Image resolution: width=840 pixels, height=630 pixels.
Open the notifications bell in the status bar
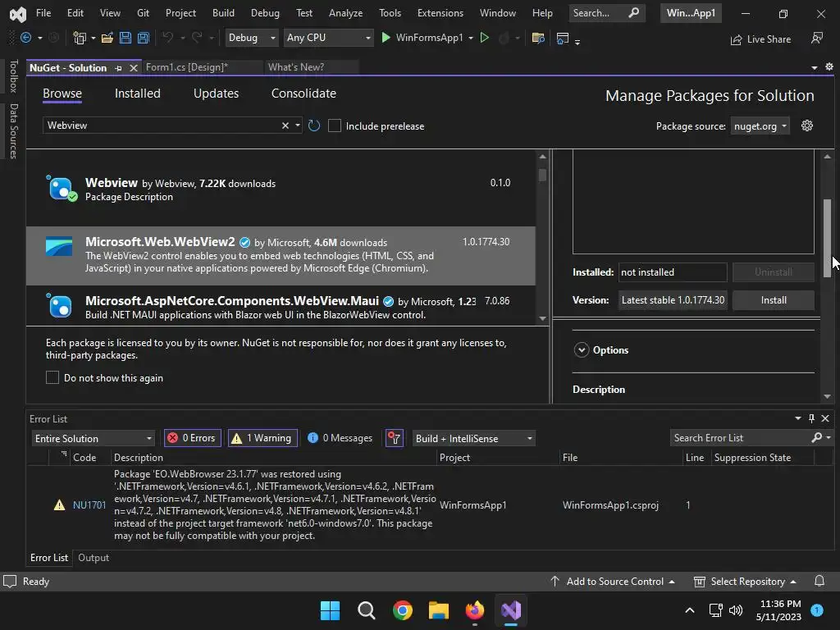819,582
